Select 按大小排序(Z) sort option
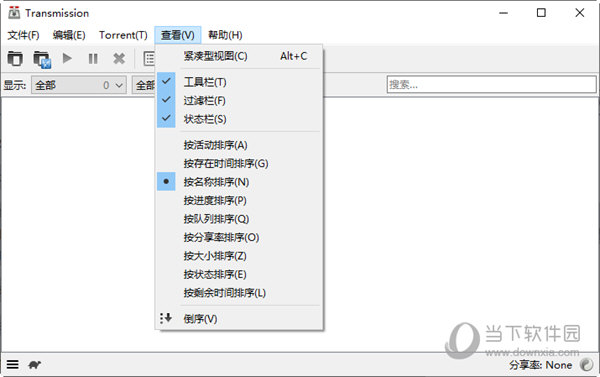 coord(240,256)
